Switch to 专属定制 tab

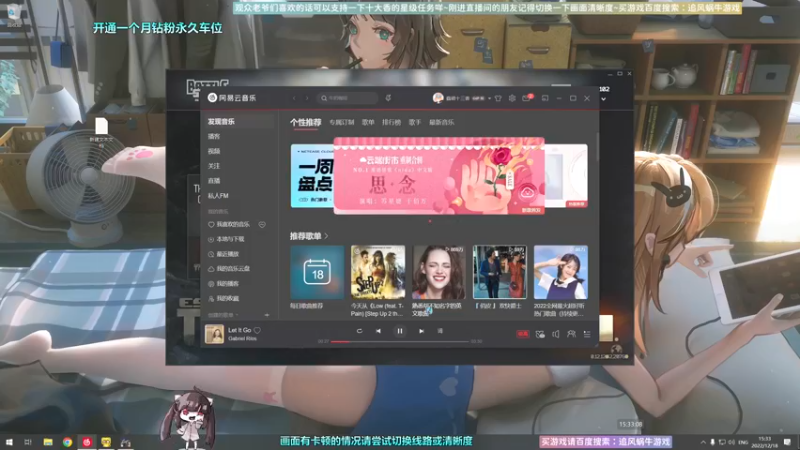click(x=341, y=122)
